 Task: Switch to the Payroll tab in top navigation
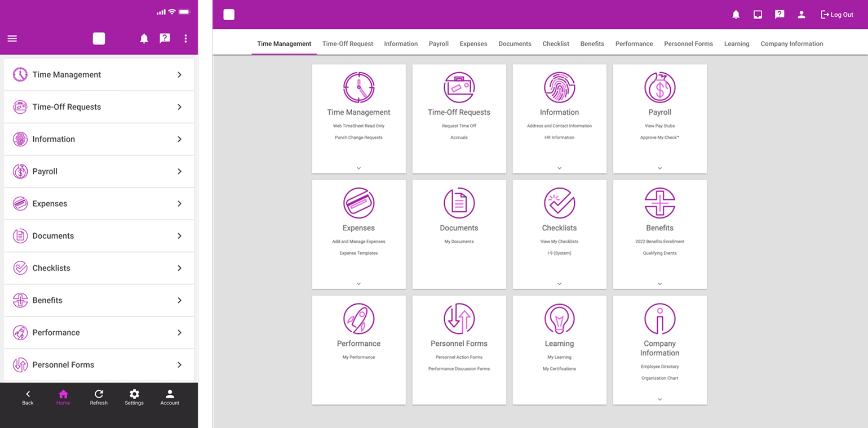click(x=439, y=43)
